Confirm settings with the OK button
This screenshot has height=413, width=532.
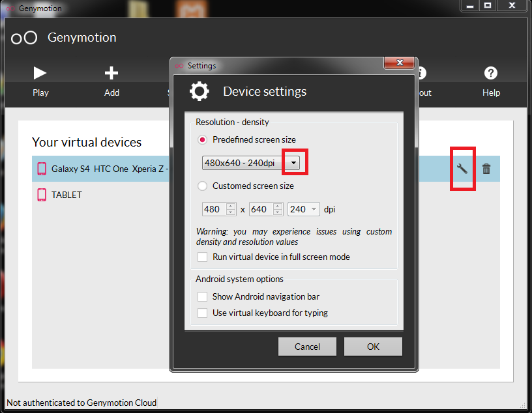click(x=373, y=347)
